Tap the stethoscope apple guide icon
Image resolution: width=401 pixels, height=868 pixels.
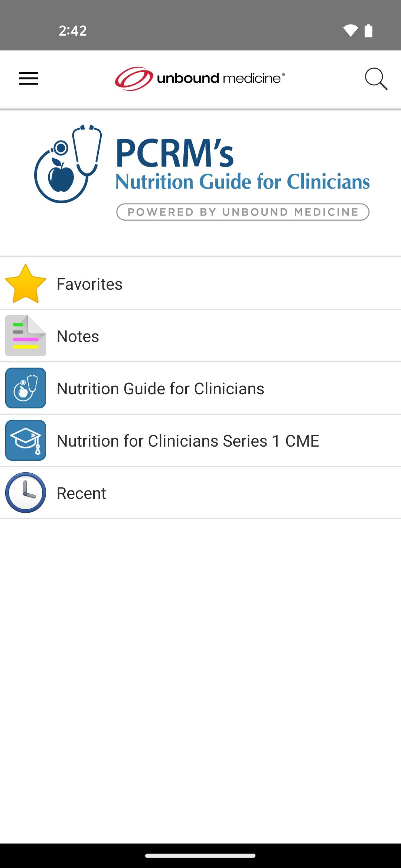click(26, 388)
